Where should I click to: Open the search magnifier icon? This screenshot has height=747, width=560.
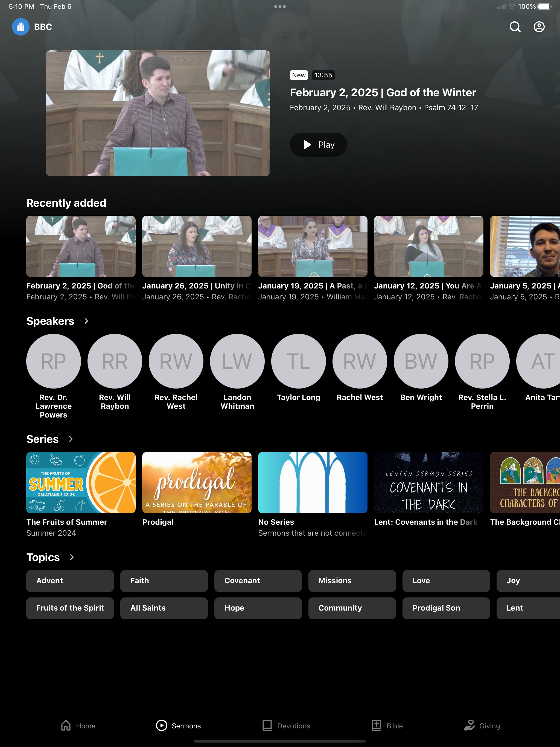515,27
